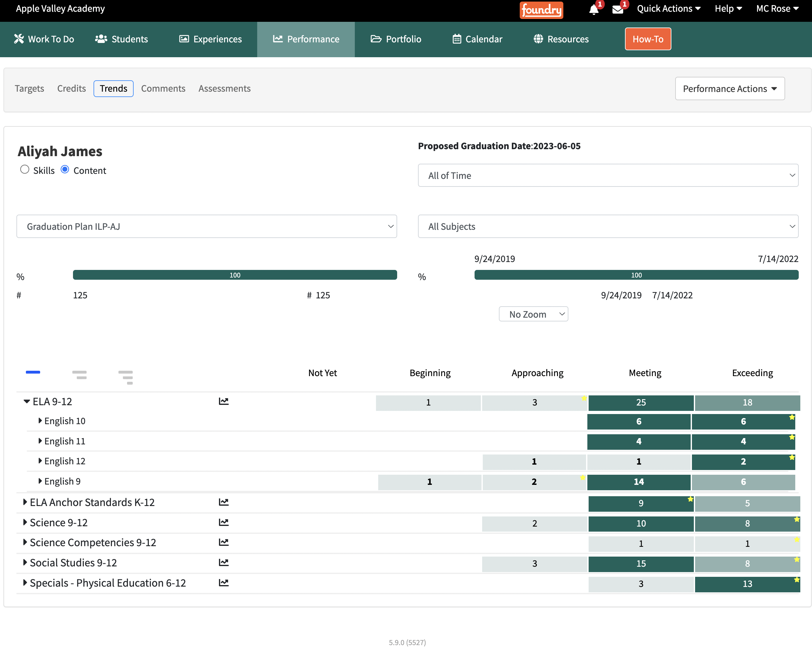This screenshot has width=812, height=665.
Task: Select the Content radio button
Action: pyautogui.click(x=65, y=170)
